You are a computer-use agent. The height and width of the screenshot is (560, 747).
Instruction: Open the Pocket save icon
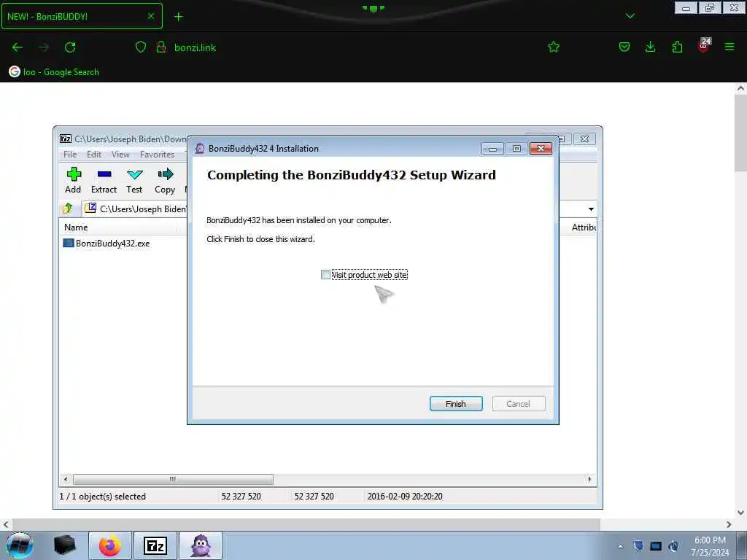click(624, 47)
